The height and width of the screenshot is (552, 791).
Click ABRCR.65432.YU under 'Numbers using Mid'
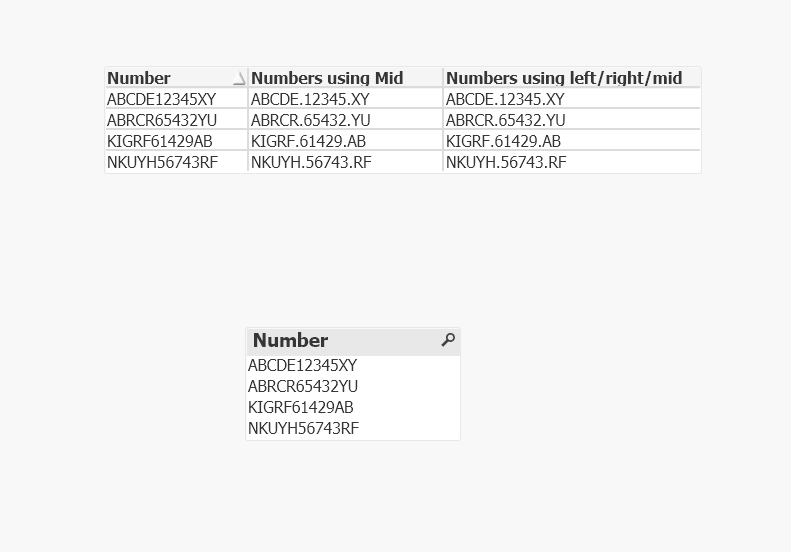click(310, 120)
